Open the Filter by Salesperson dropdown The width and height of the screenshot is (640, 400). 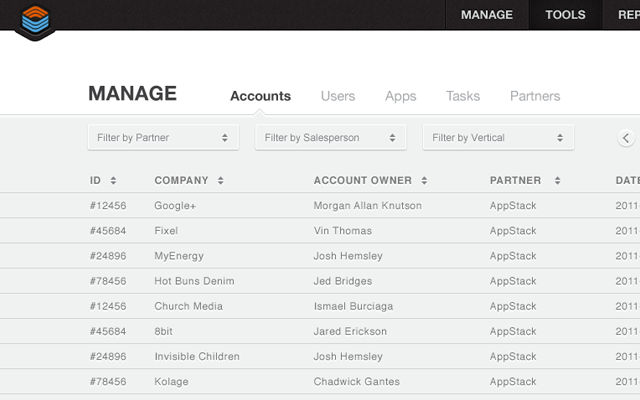point(331,138)
